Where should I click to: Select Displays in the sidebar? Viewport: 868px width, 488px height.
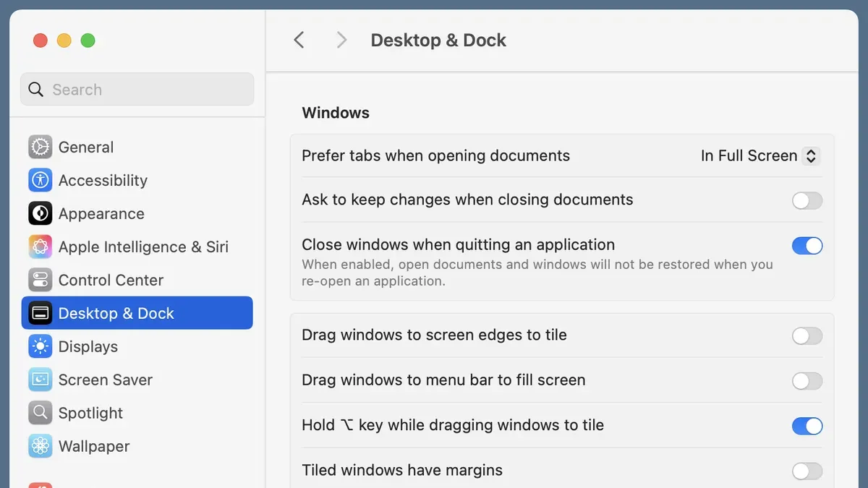pos(88,346)
